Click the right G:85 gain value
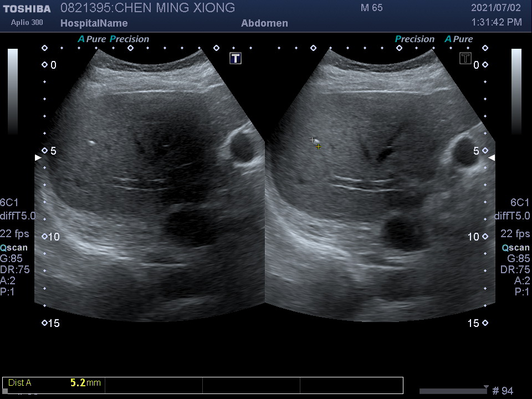This screenshot has width=532, height=399. 519,258
